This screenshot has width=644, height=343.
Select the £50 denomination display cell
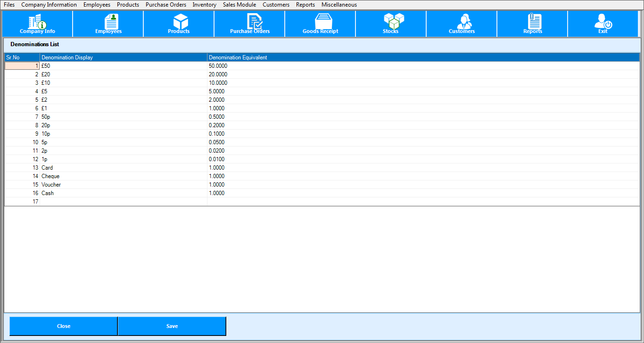pyautogui.click(x=123, y=66)
